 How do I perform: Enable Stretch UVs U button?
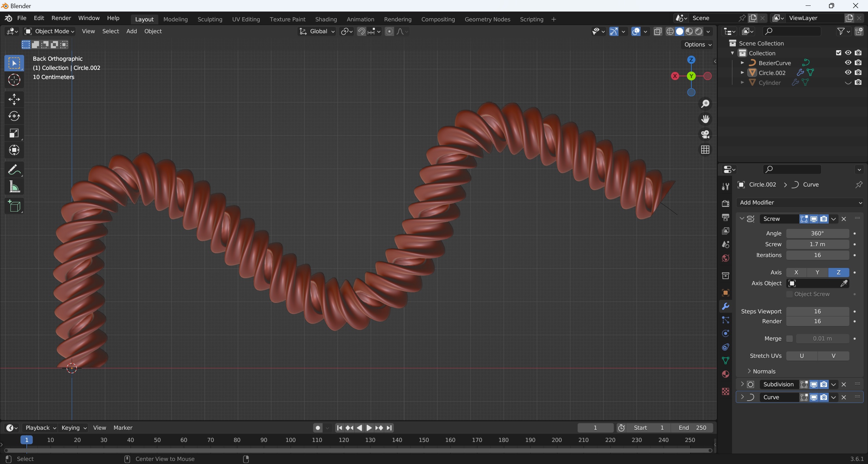tap(802, 356)
